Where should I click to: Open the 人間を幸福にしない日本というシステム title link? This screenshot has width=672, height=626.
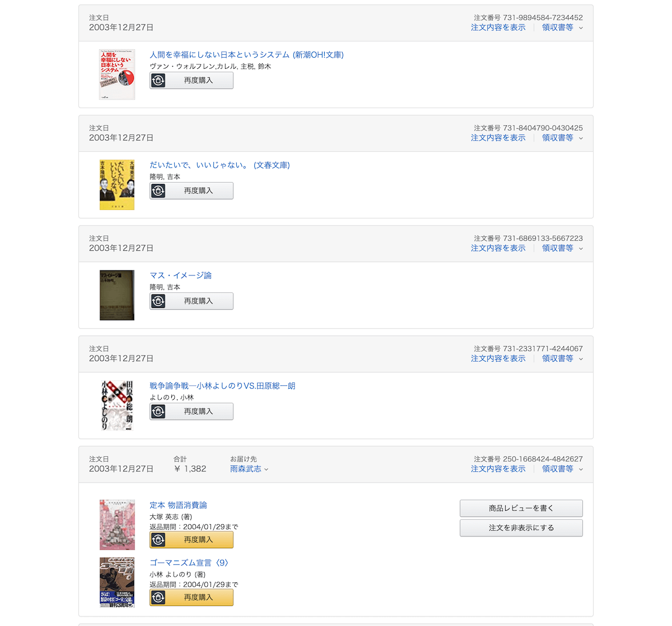[246, 55]
